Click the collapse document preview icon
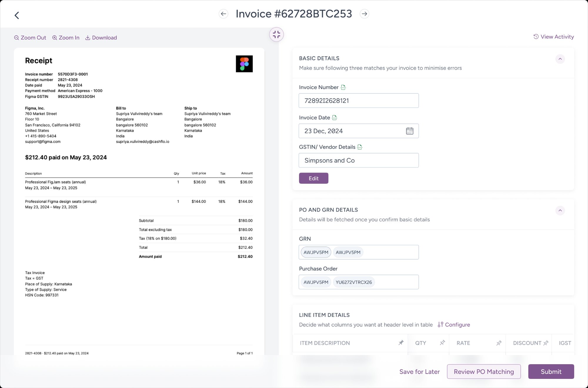Image resolution: width=588 pixels, height=388 pixels. [276, 35]
